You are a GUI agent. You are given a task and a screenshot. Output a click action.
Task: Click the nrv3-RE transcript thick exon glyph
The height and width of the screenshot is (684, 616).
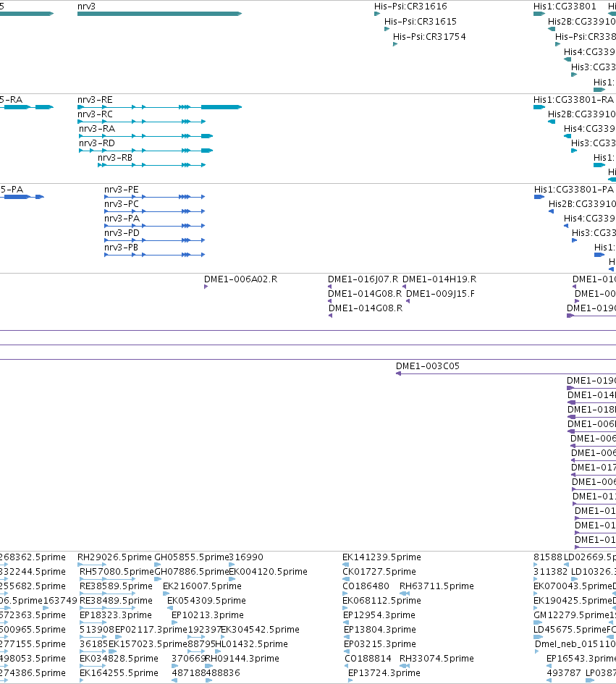pos(221,107)
